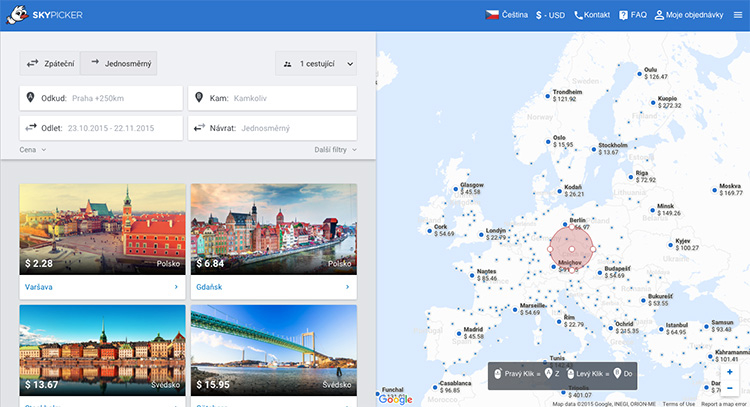Expand Další filtry options
The image size is (750, 407).
pyautogui.click(x=335, y=150)
